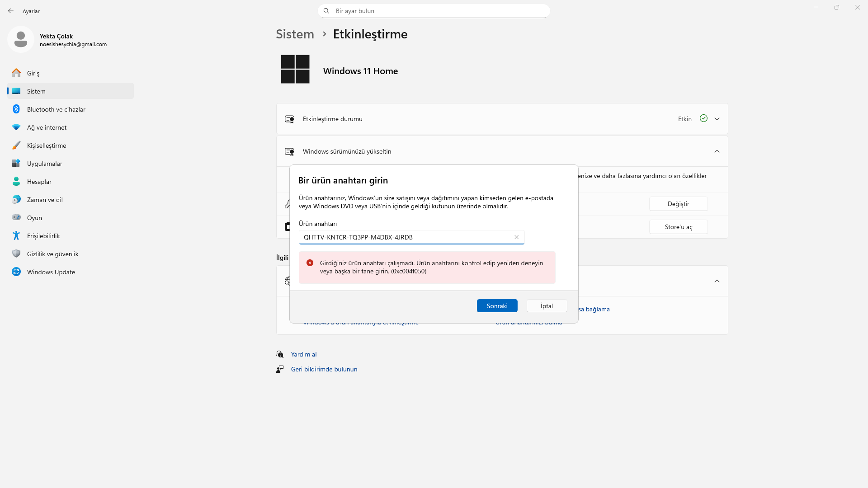Expand the Etkinleştirme durumu section chevron
Screen dimensions: 868x488
717,119
